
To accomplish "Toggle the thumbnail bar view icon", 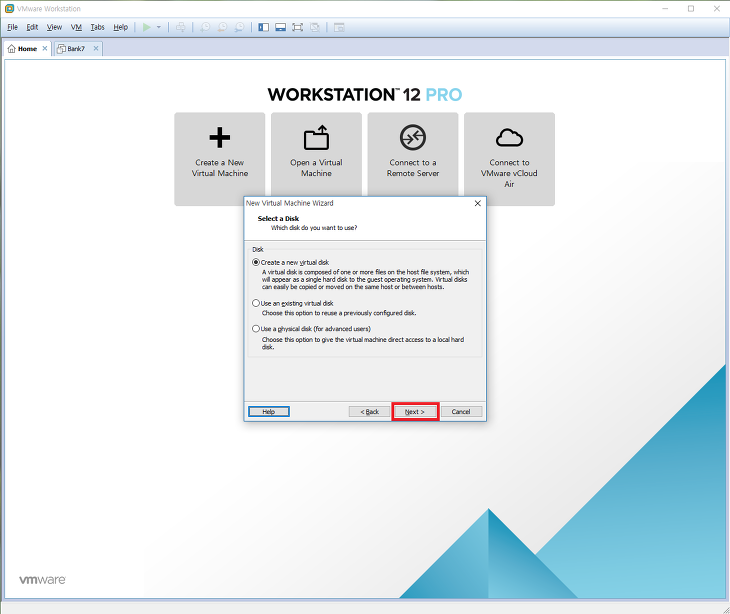I will [x=280, y=27].
